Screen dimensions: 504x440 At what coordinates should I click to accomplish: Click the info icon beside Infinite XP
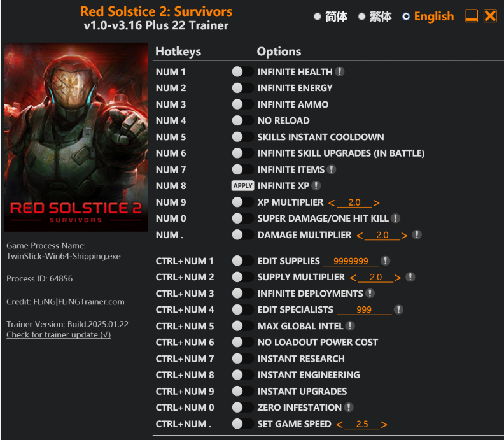point(316,186)
